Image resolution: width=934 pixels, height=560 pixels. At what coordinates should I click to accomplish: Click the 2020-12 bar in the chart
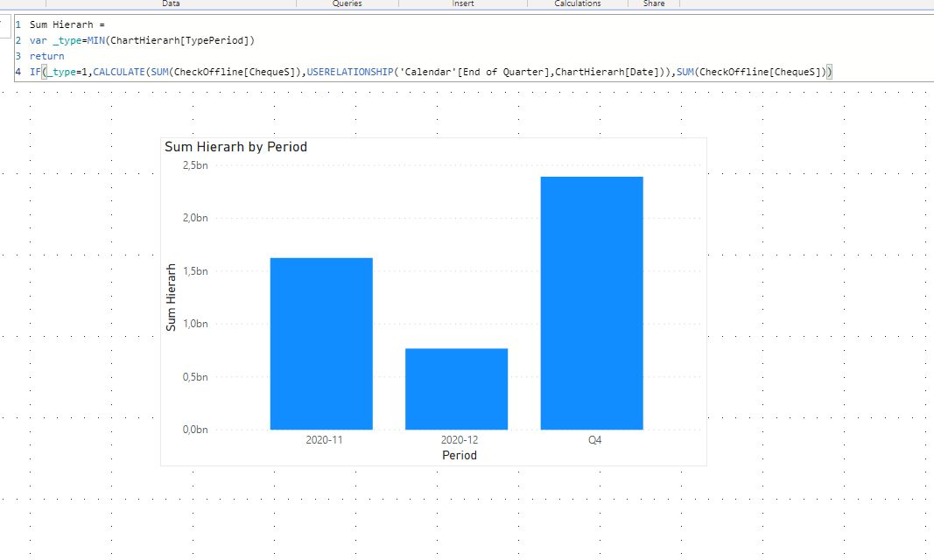(x=457, y=388)
